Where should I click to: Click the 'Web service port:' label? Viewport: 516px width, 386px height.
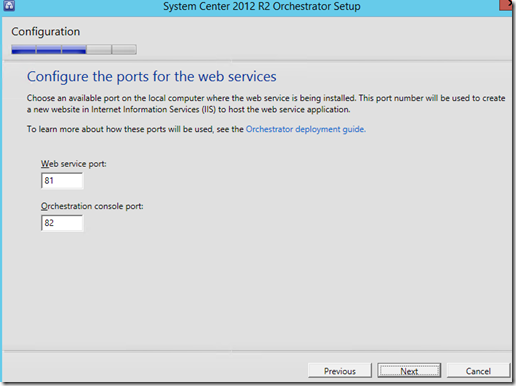74,164
